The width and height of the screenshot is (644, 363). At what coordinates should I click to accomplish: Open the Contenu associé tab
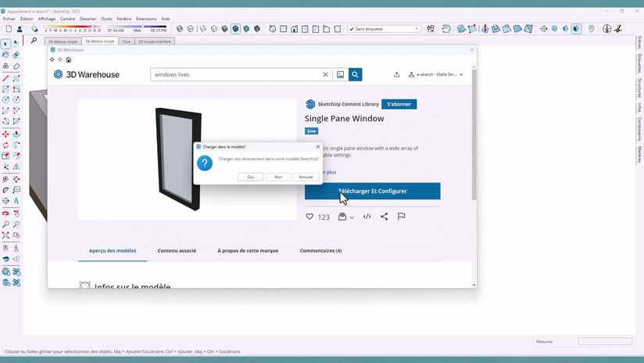pos(177,250)
